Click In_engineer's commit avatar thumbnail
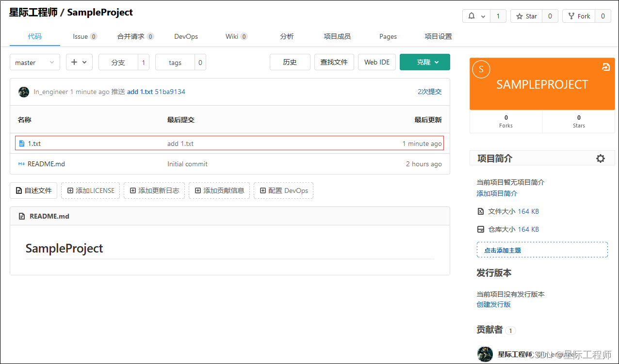This screenshot has width=619, height=364. pos(23,92)
